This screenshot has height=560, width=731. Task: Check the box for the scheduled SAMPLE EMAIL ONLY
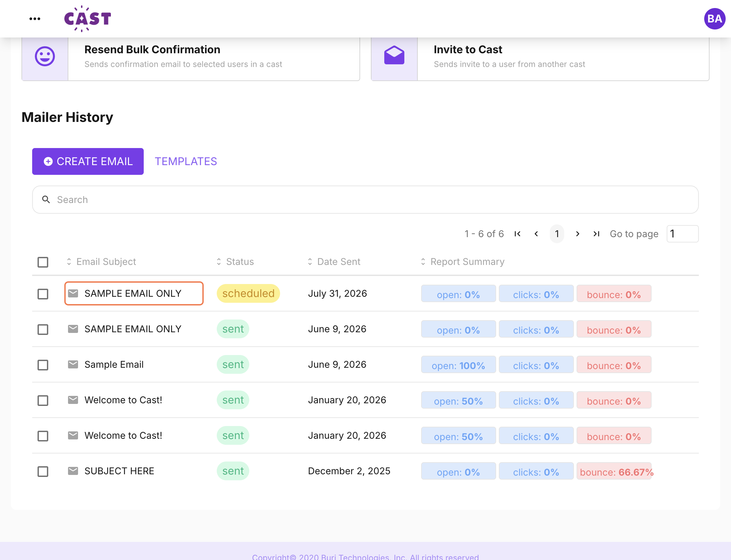click(x=43, y=294)
